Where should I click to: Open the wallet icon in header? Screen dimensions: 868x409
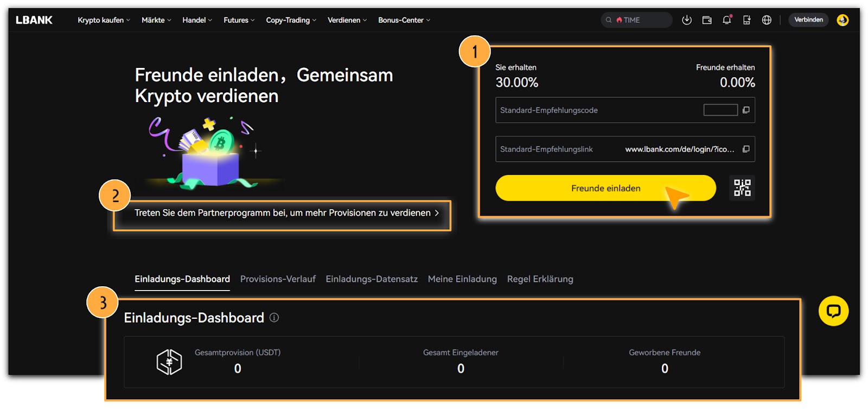tap(707, 20)
